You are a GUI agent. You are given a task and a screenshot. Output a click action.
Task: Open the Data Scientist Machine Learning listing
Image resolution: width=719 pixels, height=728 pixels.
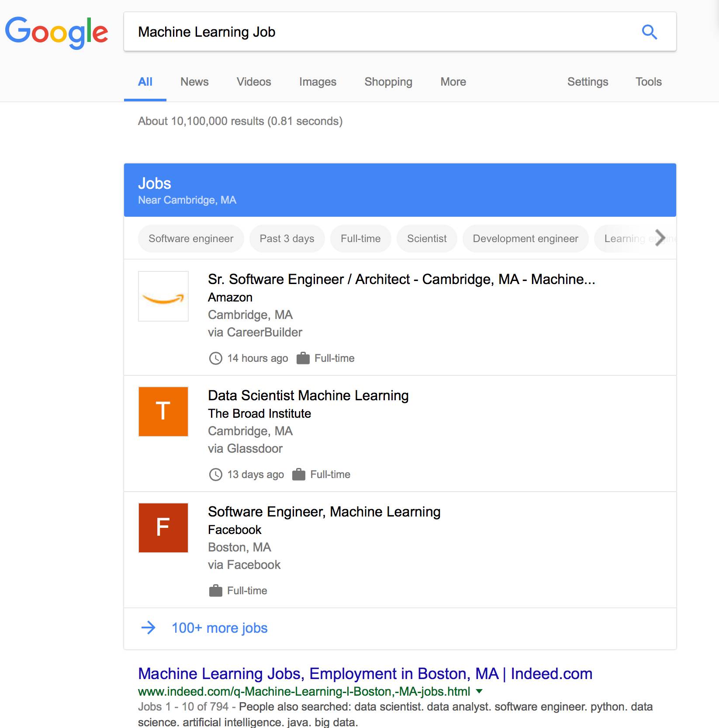(x=308, y=395)
